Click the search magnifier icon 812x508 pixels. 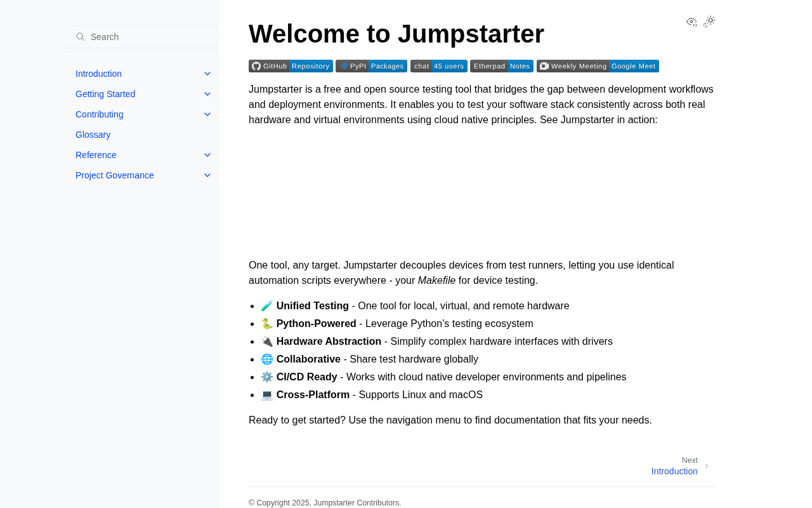point(81,37)
